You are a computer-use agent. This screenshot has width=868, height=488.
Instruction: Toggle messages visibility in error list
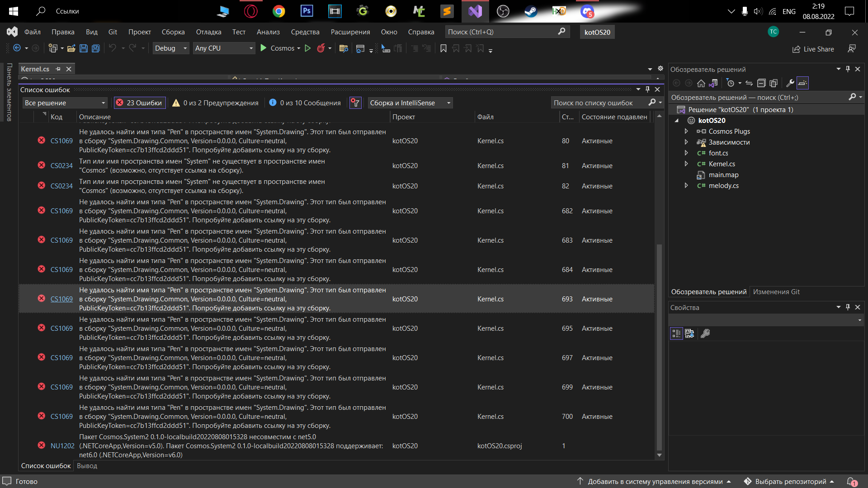[305, 103]
